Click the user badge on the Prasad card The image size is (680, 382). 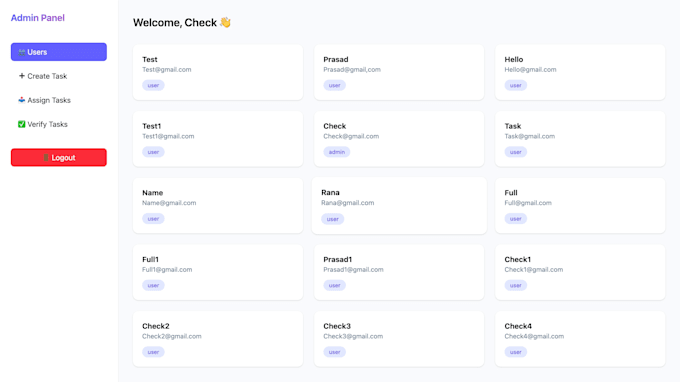(x=334, y=85)
